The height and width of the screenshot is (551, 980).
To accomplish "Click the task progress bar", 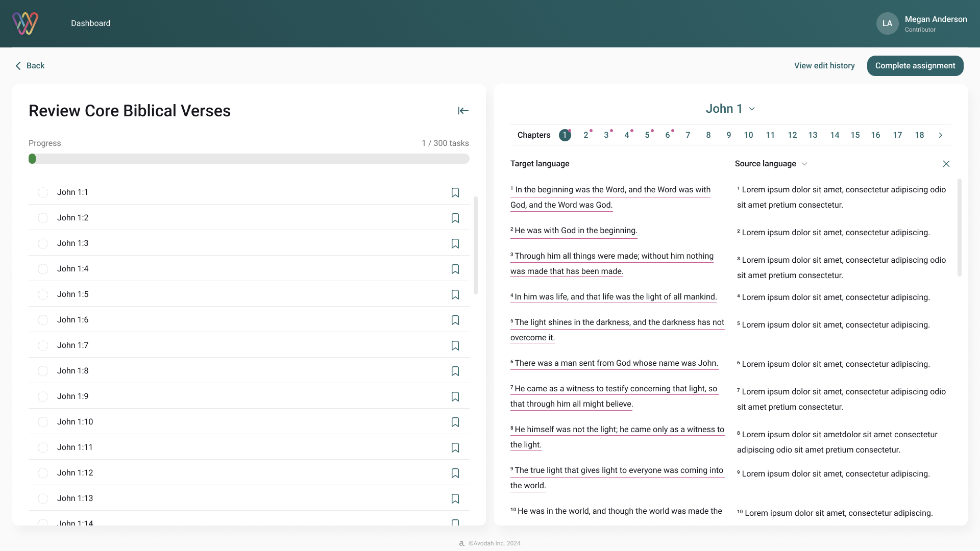I will tap(249, 159).
